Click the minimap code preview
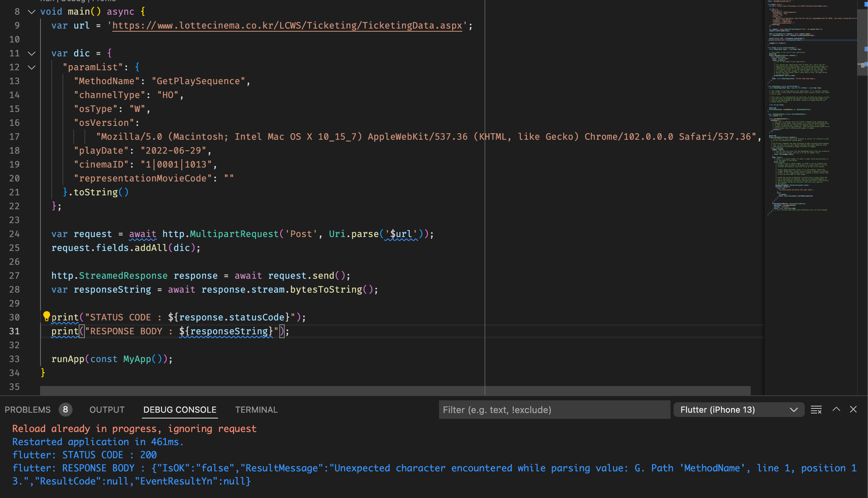Screen dimensions: 868x498 click(810, 108)
